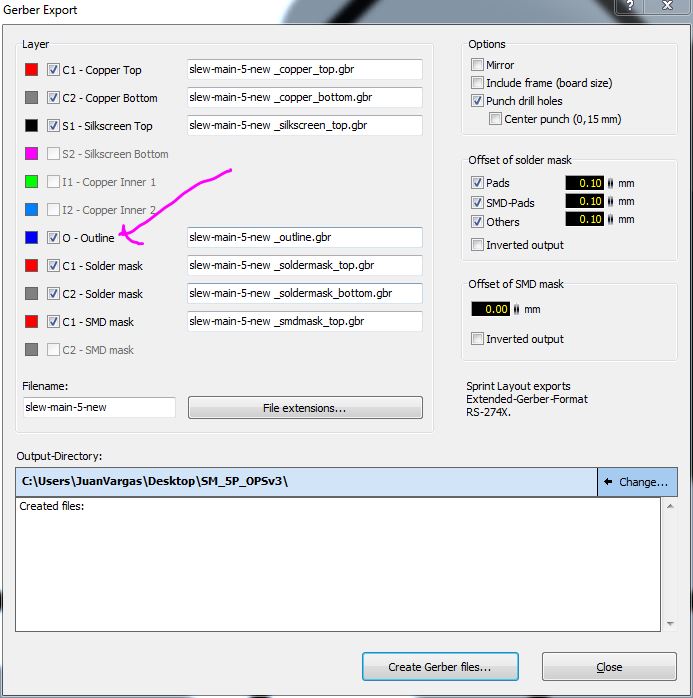Click the SMD-Pads 0.10 offset value field
Screen dimensions: 693x698
584,201
